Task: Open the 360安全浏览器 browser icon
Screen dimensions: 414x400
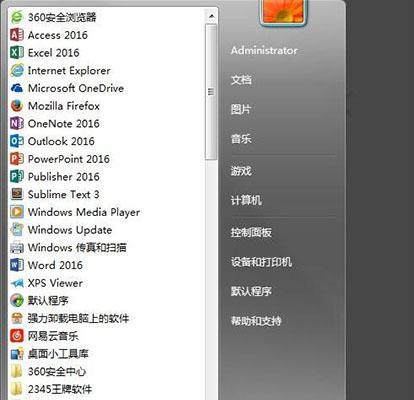Action: [17, 17]
